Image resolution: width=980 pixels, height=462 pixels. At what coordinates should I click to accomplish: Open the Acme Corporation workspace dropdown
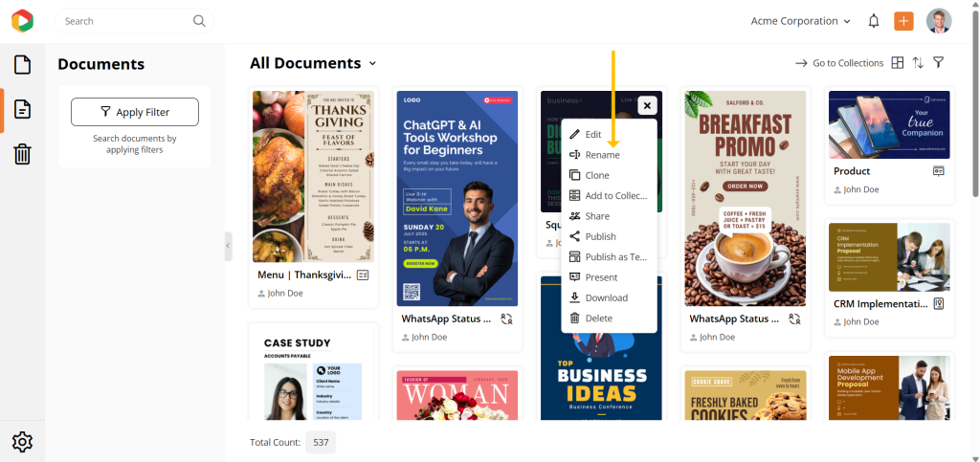[801, 21]
